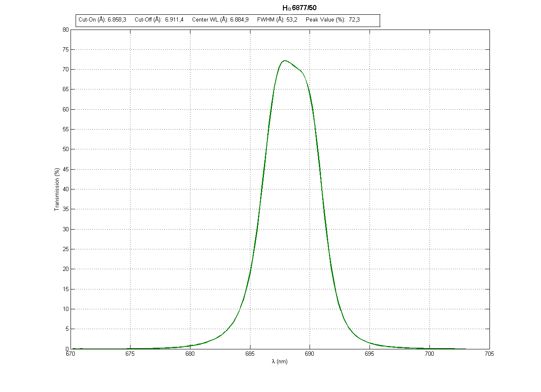Click y-axis tick label 50

click(x=65, y=149)
